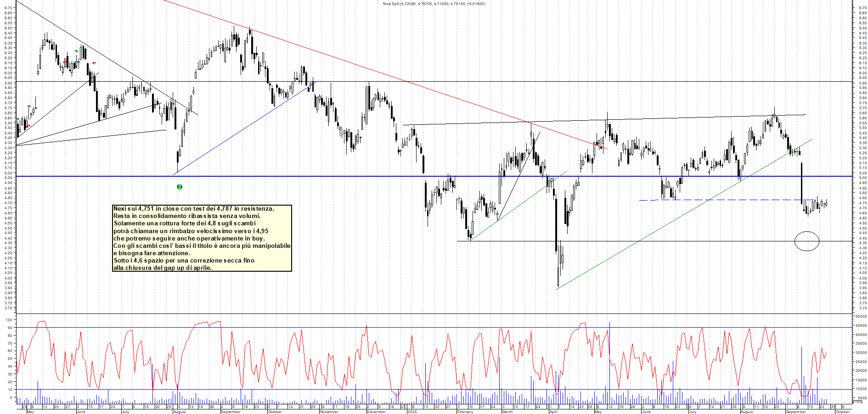Click the Nexi SpA chart title
The height and width of the screenshot is (414, 868).
click(x=434, y=4)
